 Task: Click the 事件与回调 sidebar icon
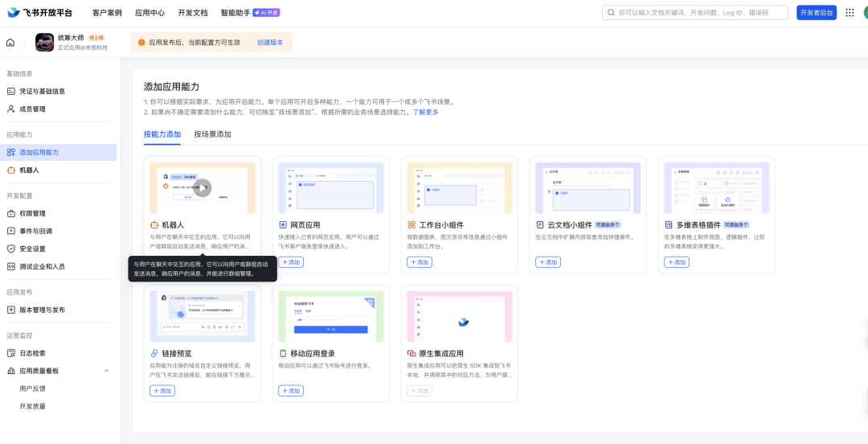coord(10,231)
